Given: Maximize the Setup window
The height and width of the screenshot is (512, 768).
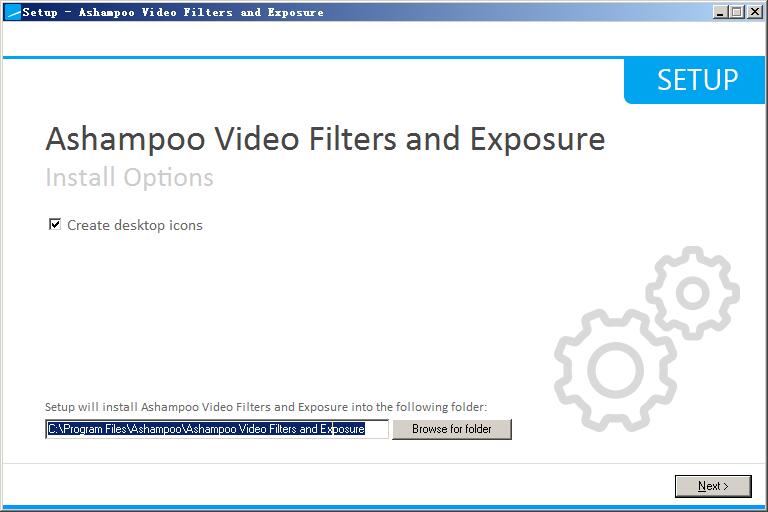Looking at the screenshot, I should (736, 12).
